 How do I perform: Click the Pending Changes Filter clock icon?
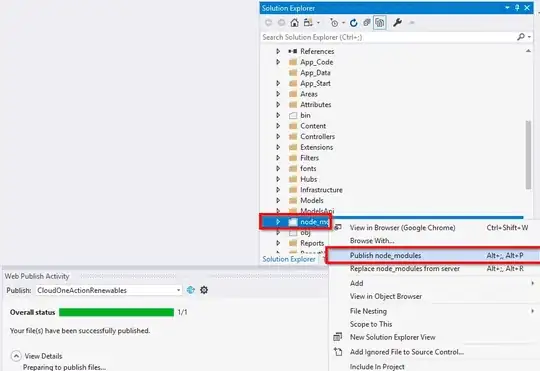point(334,23)
